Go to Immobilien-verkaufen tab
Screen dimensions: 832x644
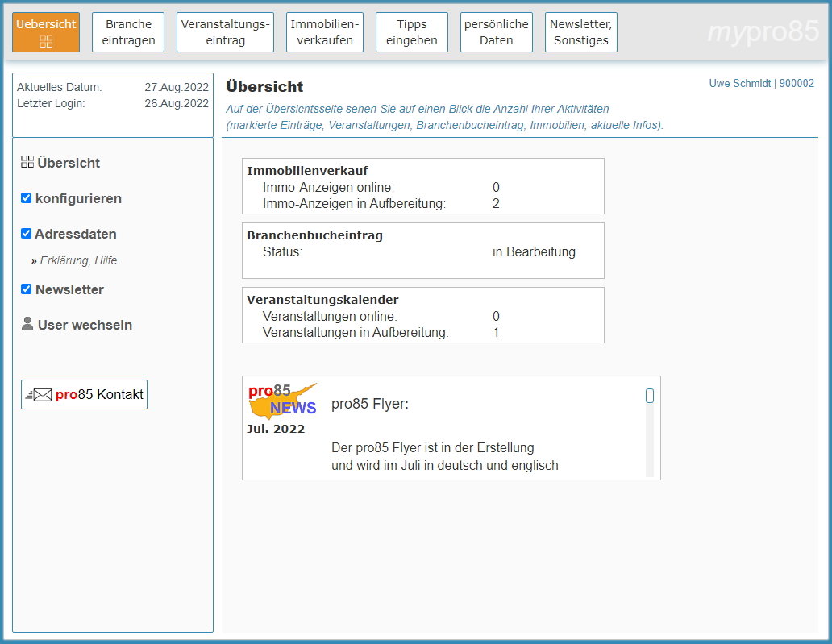coord(325,32)
